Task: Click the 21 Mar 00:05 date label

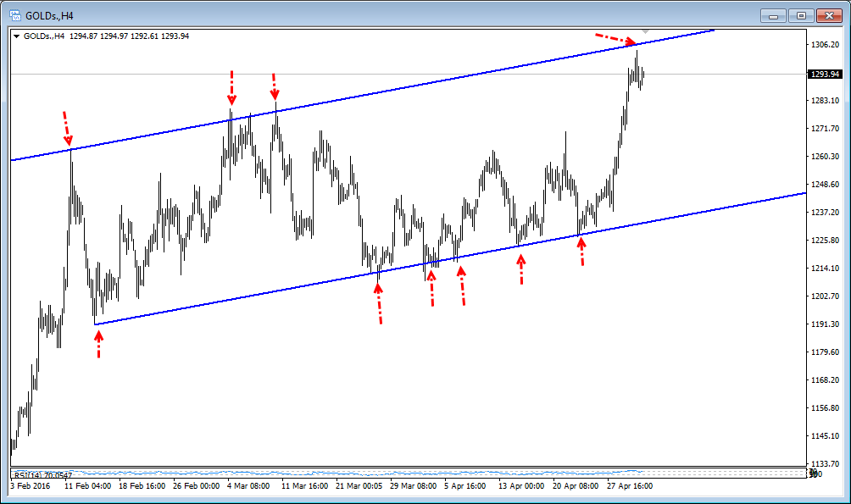Action: (359, 487)
